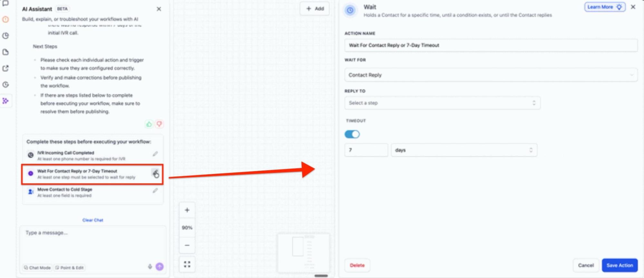Click the IVR step globe icon
The image size is (644, 278).
[x=31, y=155]
